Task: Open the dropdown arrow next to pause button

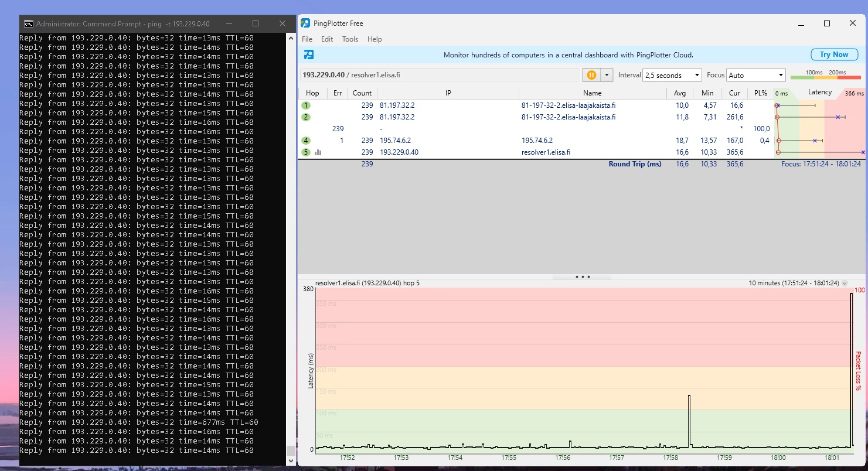Action: [607, 75]
